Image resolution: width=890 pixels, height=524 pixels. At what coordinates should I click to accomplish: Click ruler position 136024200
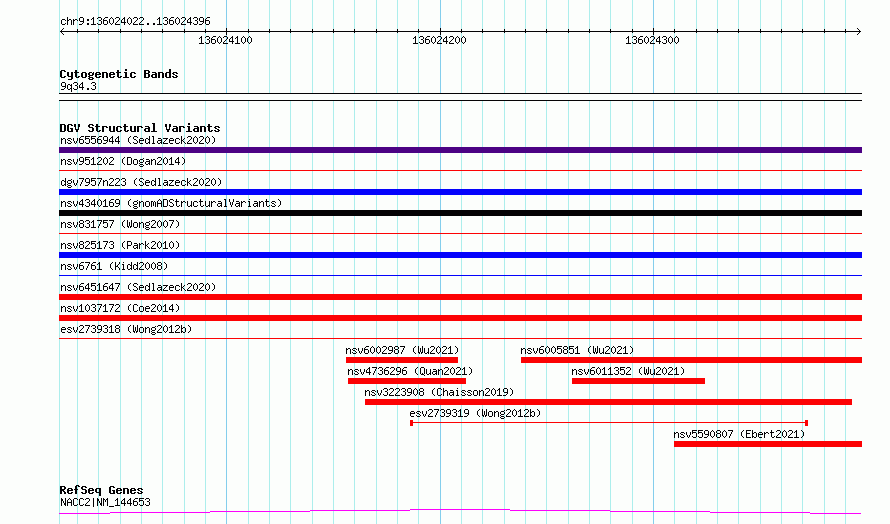point(439,40)
